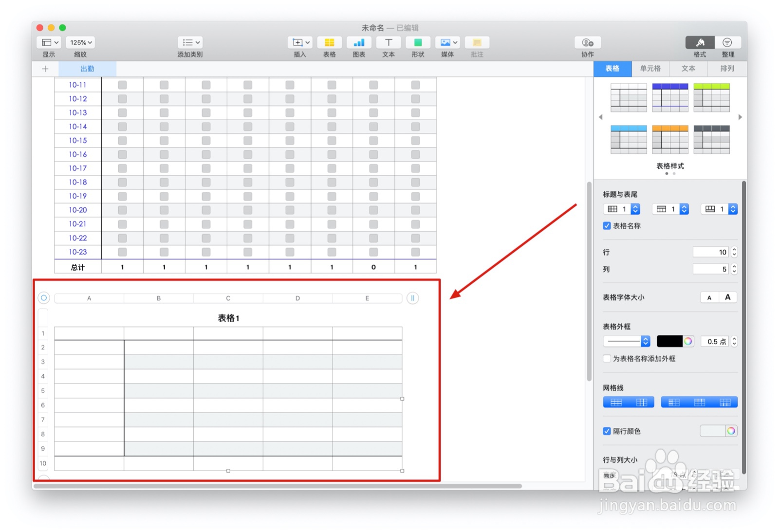The height and width of the screenshot is (532, 779).
Task: Click the 文本 text toolbar icon
Action: tap(389, 42)
